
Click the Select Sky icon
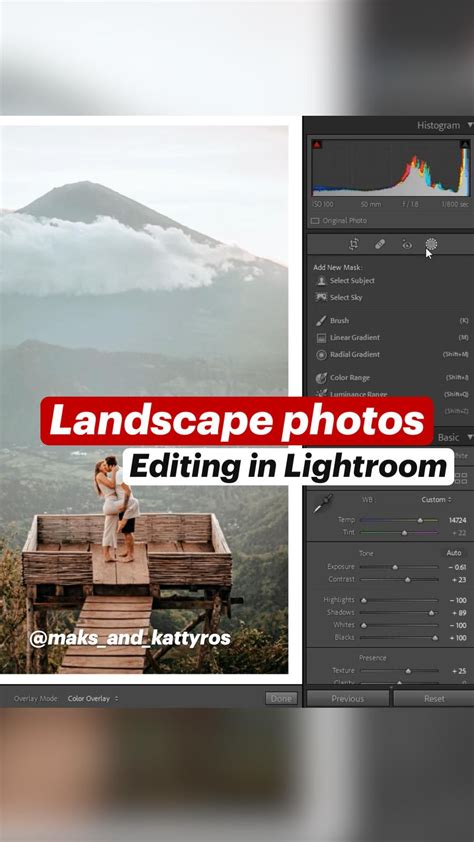[321, 297]
